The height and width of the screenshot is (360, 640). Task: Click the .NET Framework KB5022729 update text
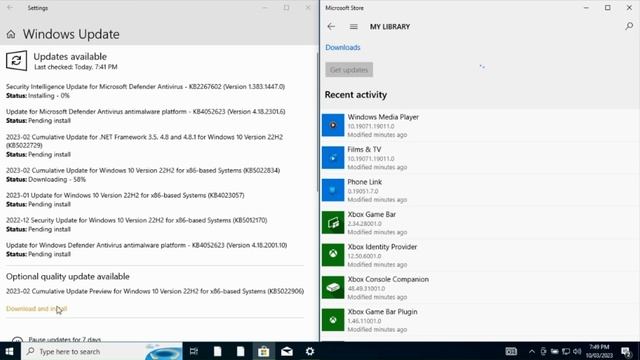point(144,141)
